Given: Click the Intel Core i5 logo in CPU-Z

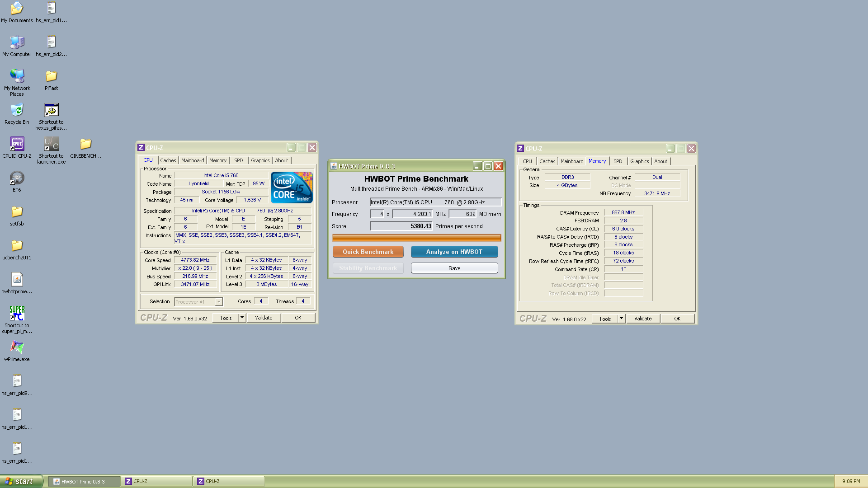Looking at the screenshot, I should click(292, 187).
